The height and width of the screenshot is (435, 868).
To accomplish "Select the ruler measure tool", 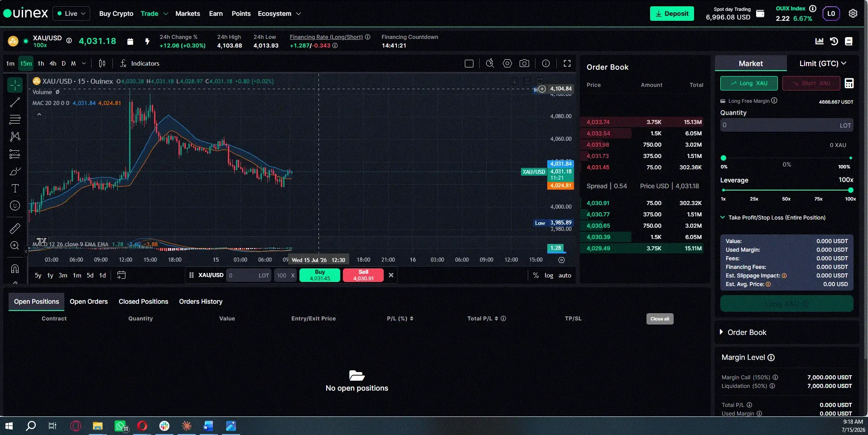I will (x=15, y=228).
